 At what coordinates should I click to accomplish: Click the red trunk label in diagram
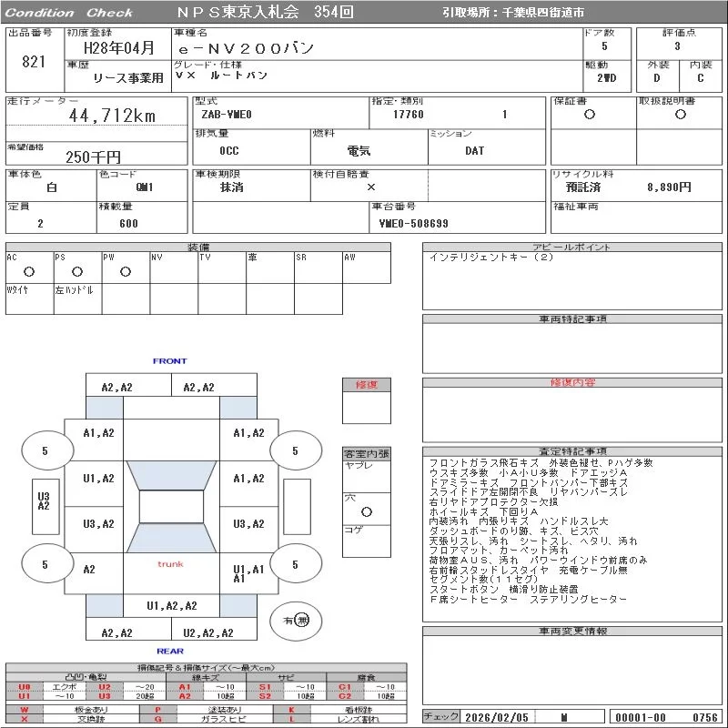(170, 564)
